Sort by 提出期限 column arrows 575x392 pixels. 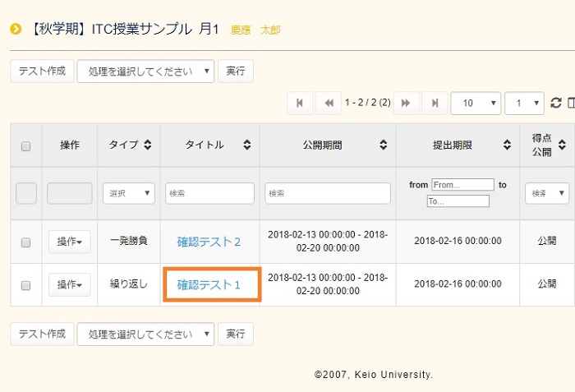[x=506, y=145]
